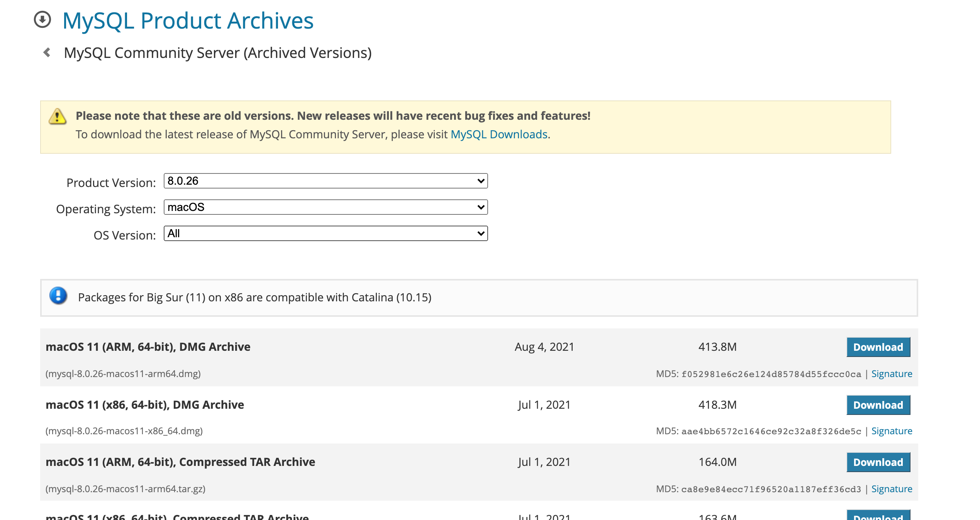Screen dimensions: 980x520
Task: Click the MD5 hash for x86_64.dmg
Action: click(771, 431)
